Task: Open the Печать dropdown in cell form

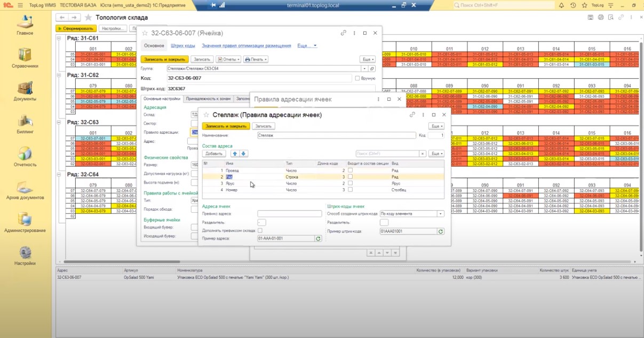Action: pyautogui.click(x=256, y=59)
